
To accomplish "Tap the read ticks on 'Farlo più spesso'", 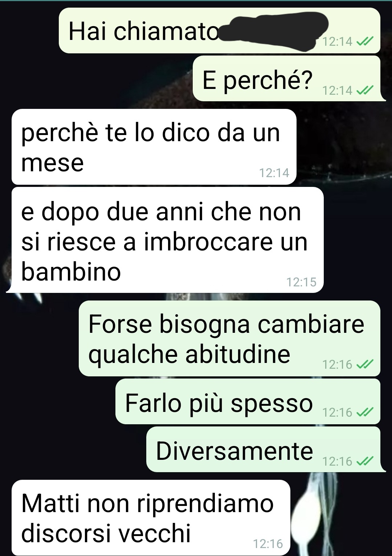I will click(364, 412).
